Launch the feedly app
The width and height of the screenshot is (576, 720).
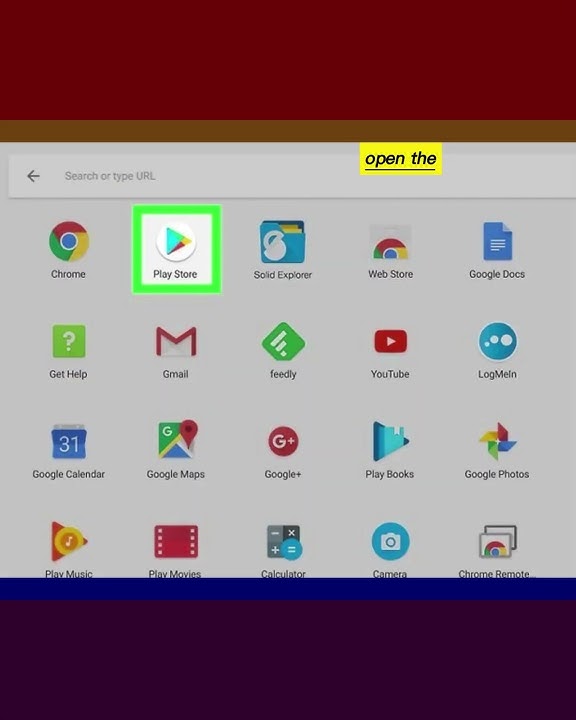pyautogui.click(x=283, y=342)
